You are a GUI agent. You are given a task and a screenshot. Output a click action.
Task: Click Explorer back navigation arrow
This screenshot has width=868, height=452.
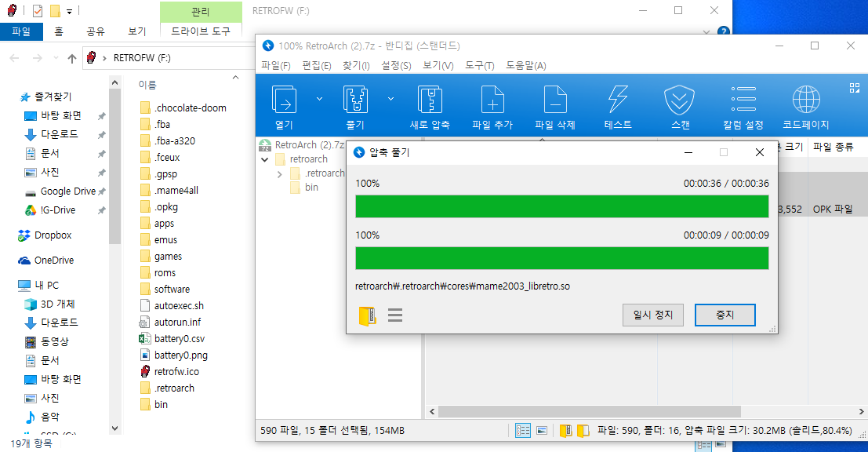pos(15,58)
